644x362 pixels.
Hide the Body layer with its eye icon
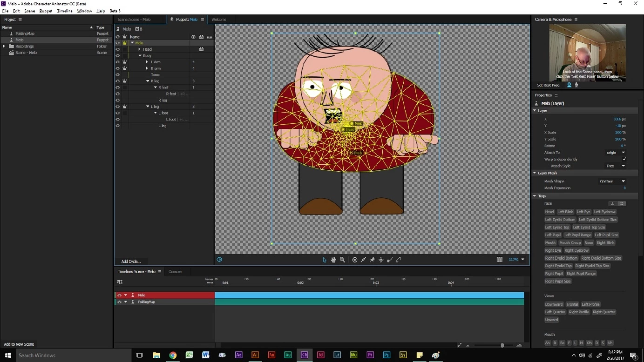[117, 56]
